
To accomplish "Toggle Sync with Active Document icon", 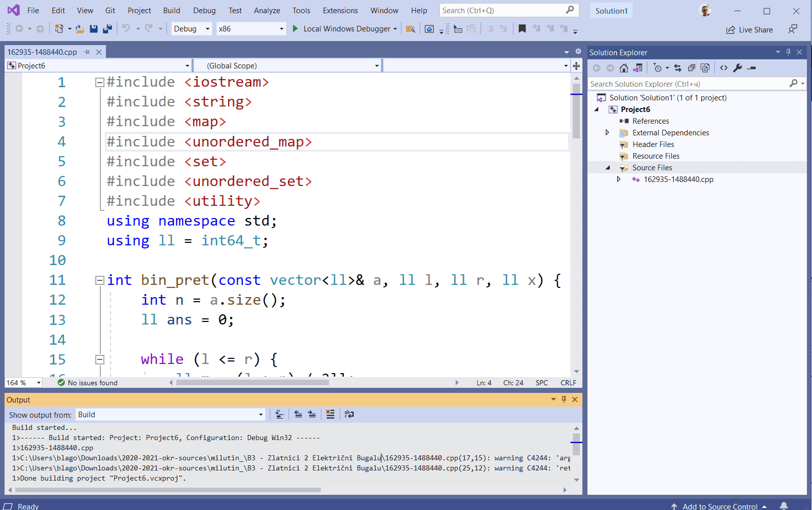I will coord(678,68).
